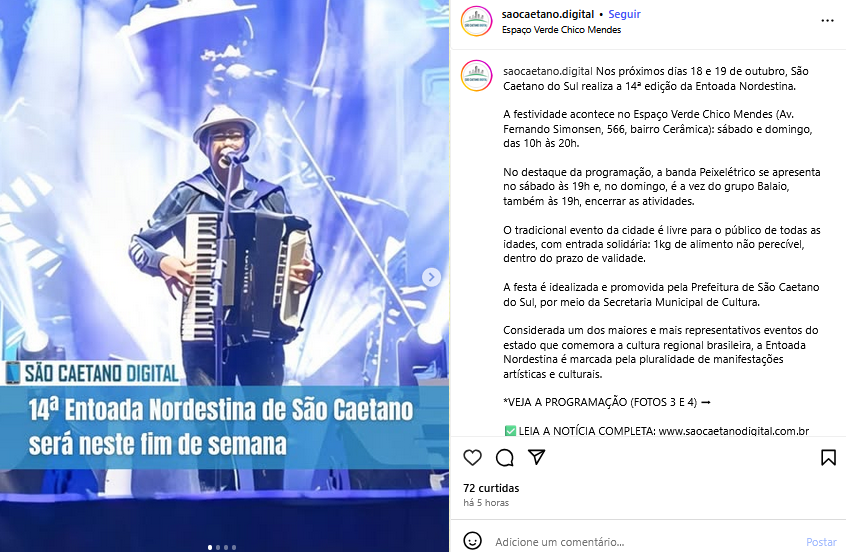Open the three-dot more options menu

[x=827, y=21]
